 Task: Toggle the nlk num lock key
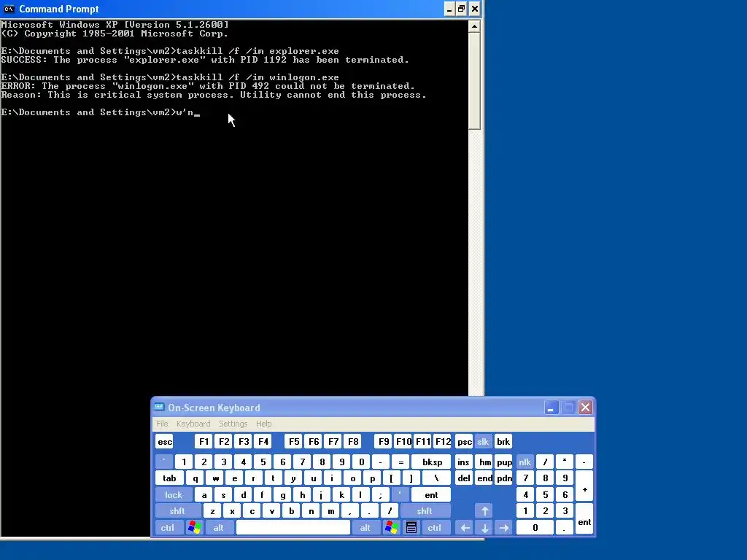[x=525, y=462]
